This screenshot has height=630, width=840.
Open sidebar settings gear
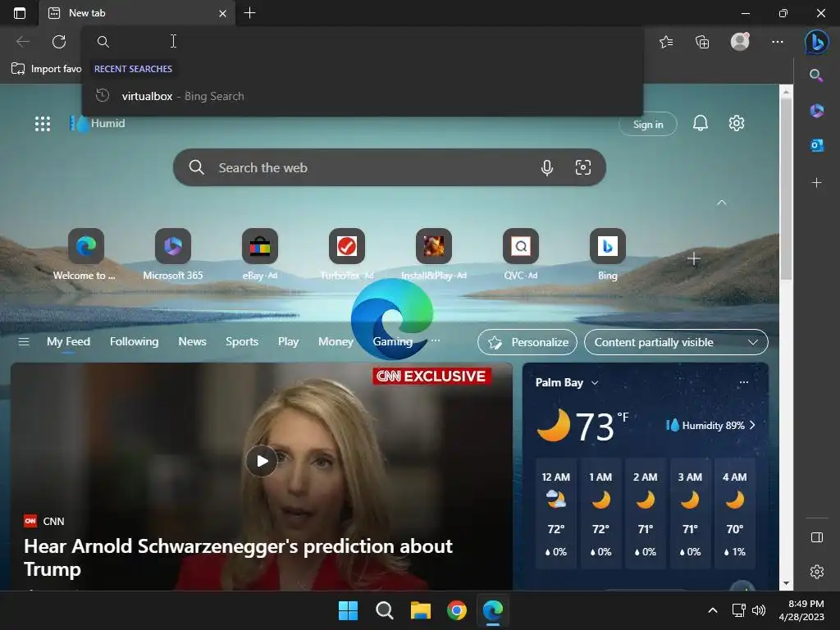817,572
